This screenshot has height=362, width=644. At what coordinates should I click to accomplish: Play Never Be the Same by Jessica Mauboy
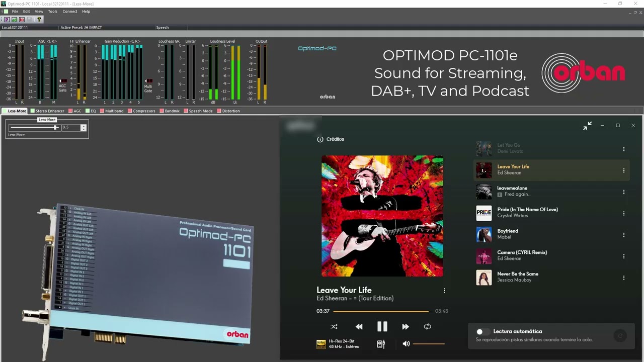pos(552,278)
